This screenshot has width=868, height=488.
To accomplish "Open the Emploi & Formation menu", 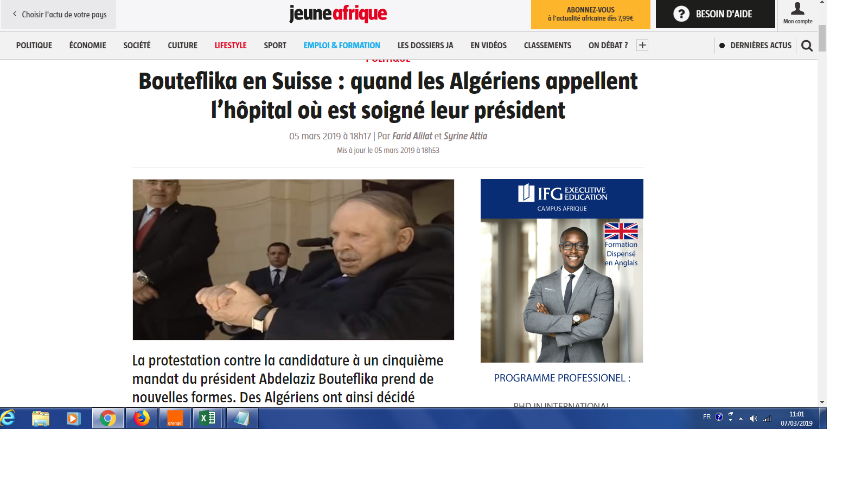I will click(x=342, y=46).
